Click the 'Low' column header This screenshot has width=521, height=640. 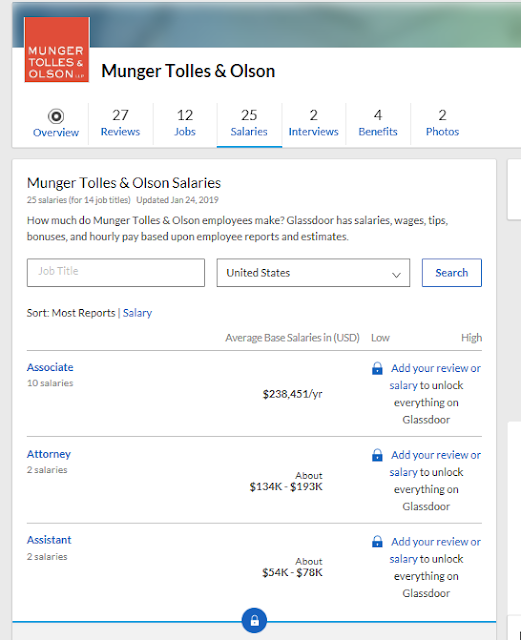tap(380, 338)
